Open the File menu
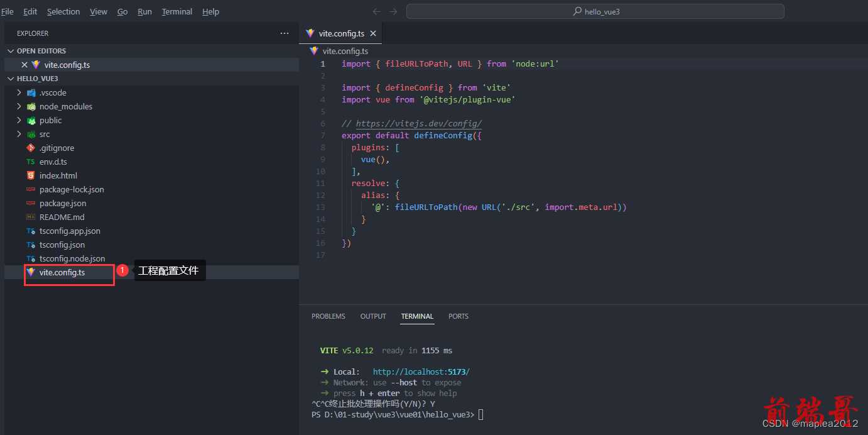Viewport: 868px width, 435px height. tap(8, 11)
